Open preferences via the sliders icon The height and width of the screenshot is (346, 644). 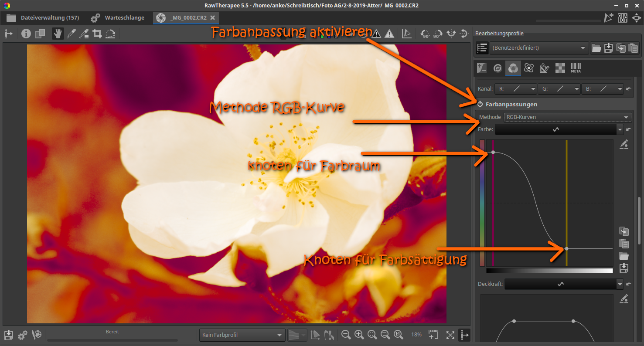622,18
